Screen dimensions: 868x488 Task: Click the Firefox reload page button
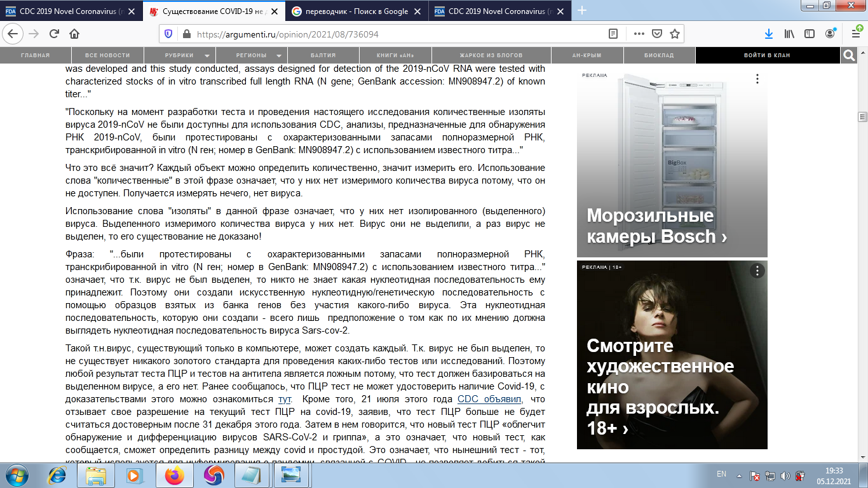click(54, 34)
